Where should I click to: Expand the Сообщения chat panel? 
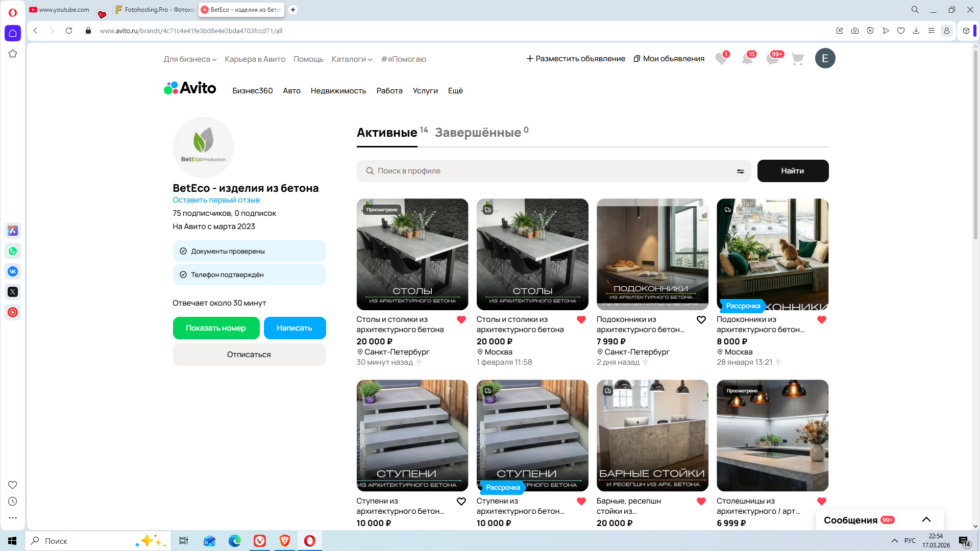point(926,520)
